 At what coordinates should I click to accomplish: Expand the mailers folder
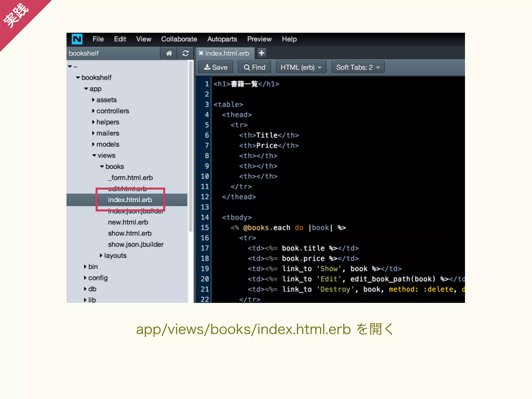point(93,133)
